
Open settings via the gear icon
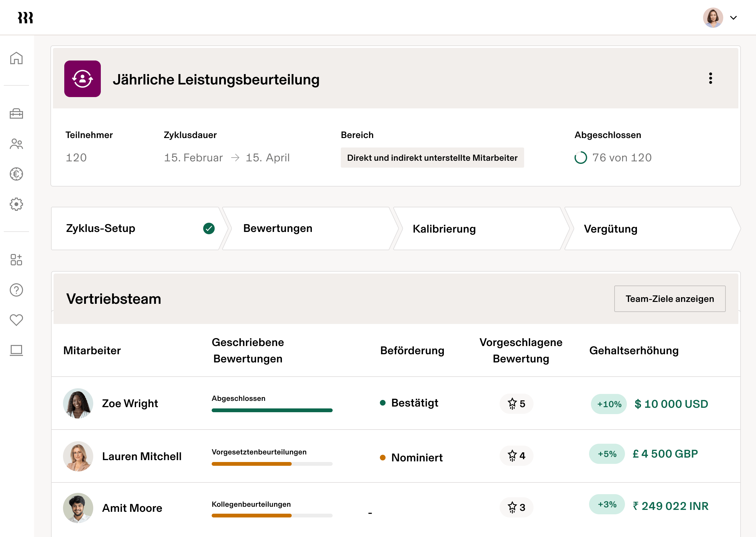point(16,204)
